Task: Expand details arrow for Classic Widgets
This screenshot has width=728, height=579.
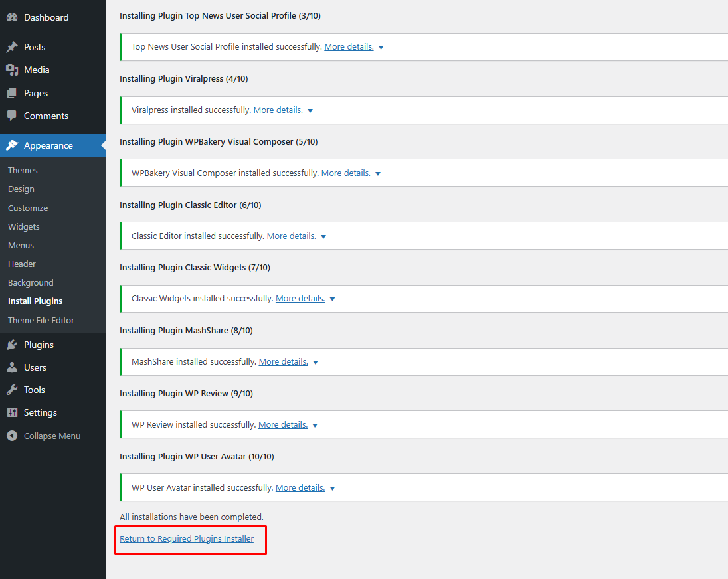Action: 332,299
